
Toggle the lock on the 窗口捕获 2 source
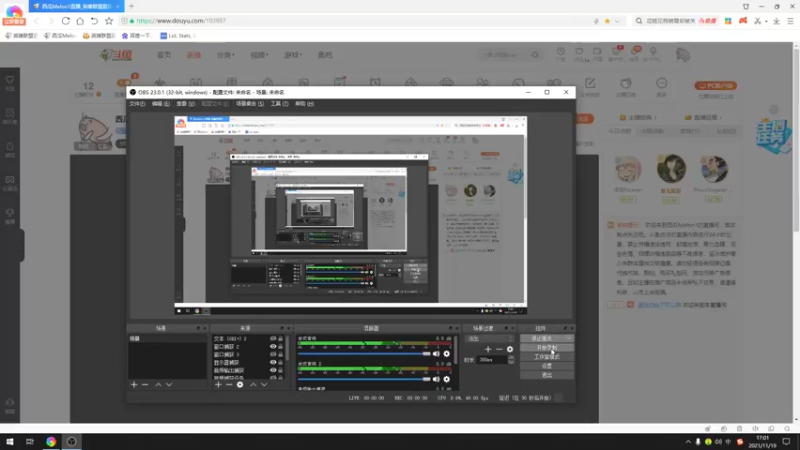(x=280, y=346)
